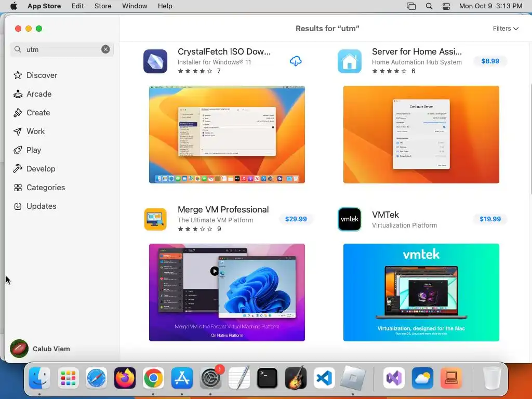This screenshot has height=399, width=532.
Task: Buy VMTek for $19.99
Action: [x=490, y=219]
